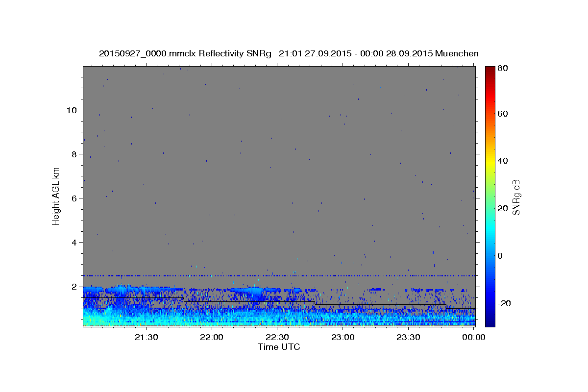
Task: Click the 'SNRg dB' colorbar title
Action: (516, 197)
